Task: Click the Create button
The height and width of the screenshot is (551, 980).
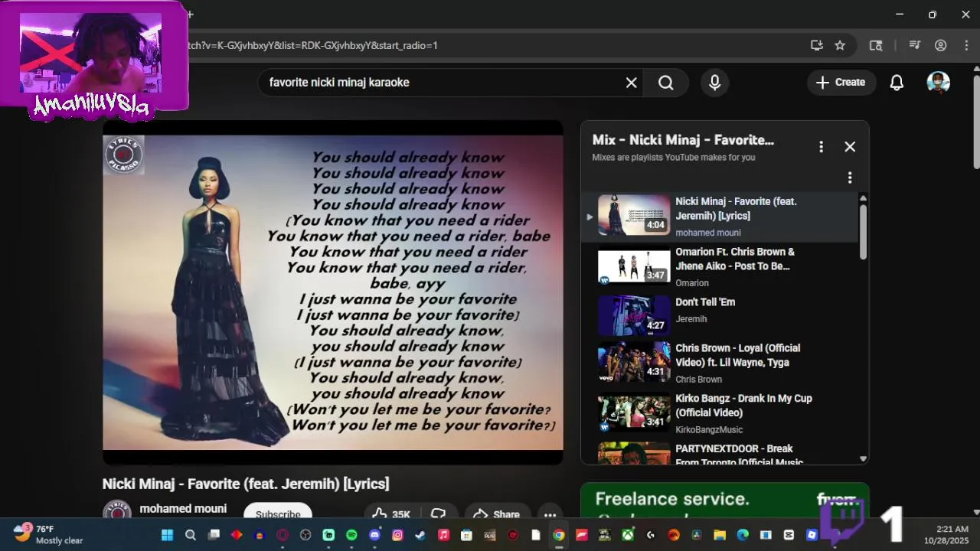Action: (x=841, y=83)
